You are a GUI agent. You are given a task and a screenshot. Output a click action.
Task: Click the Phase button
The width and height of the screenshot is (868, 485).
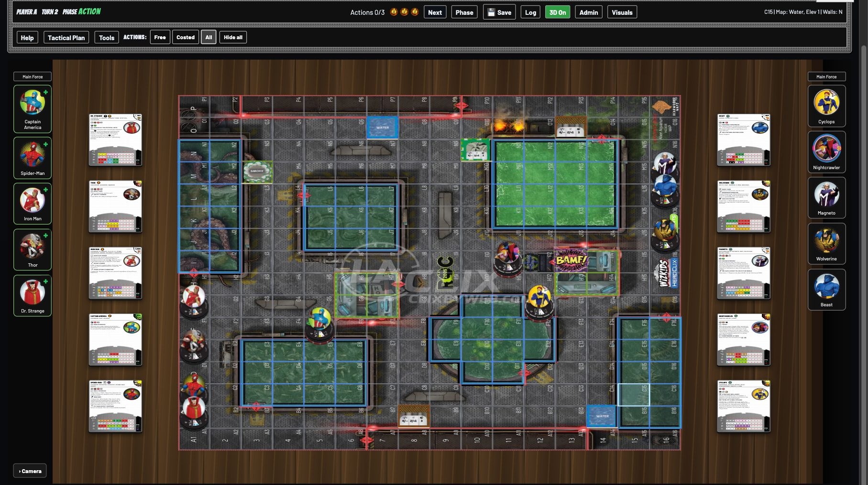tap(464, 12)
